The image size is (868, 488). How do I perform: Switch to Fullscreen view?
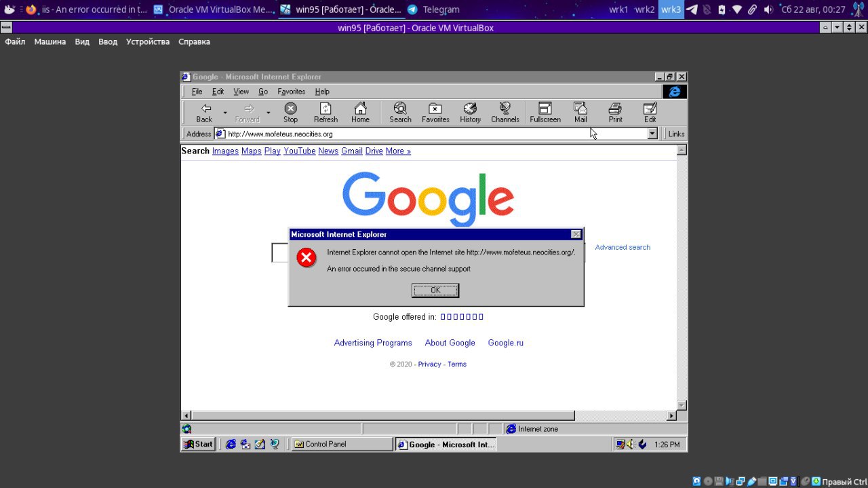click(x=545, y=113)
